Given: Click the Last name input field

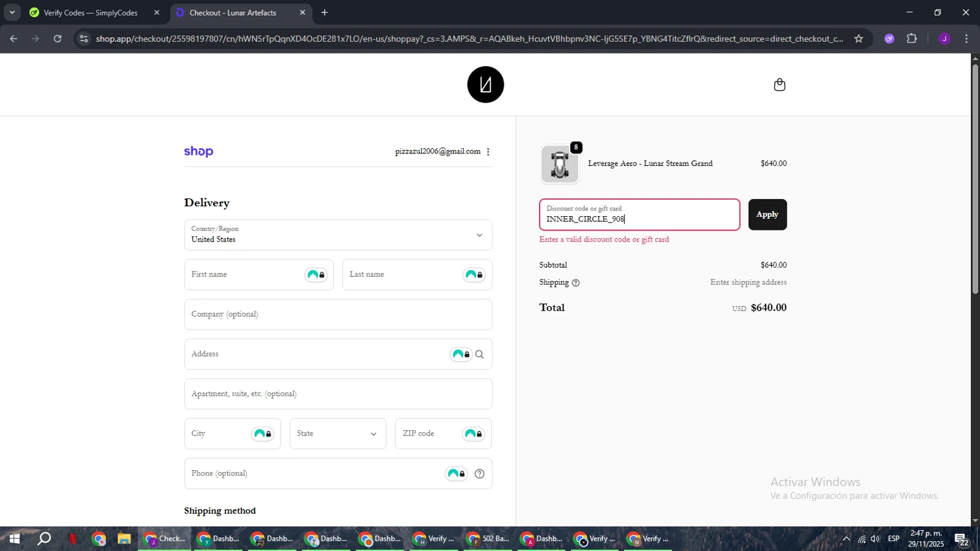Looking at the screenshot, I should [x=417, y=275].
